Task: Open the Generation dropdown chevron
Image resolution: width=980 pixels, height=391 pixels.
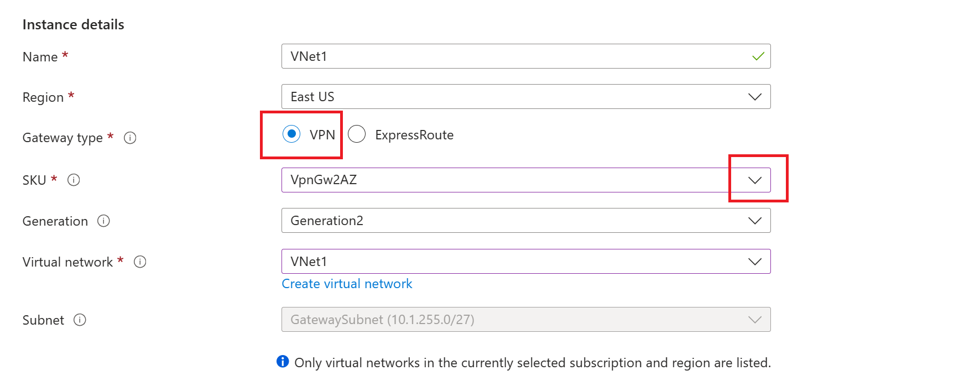Action: [x=755, y=221]
